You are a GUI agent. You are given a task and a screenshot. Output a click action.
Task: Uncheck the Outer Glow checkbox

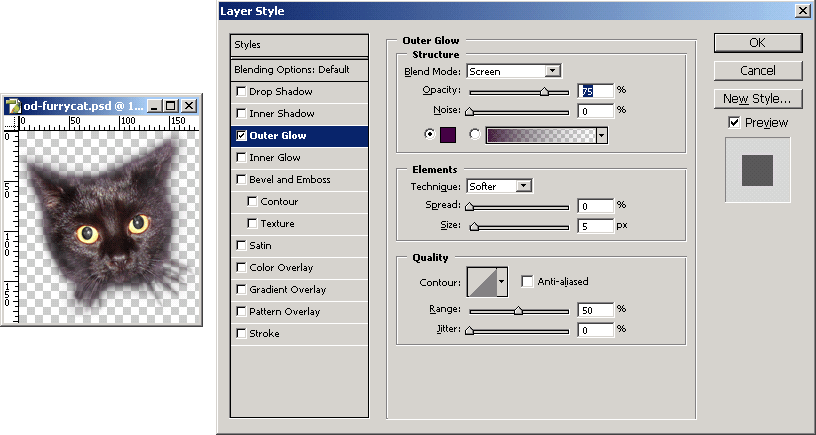pyautogui.click(x=241, y=135)
